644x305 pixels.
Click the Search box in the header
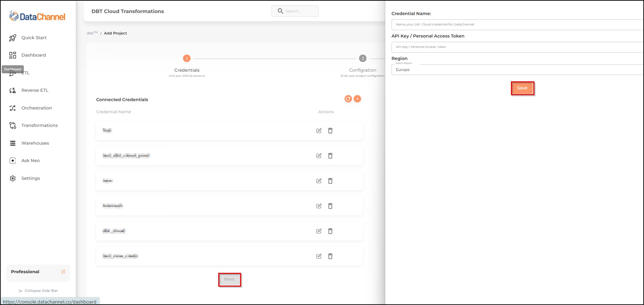(295, 11)
